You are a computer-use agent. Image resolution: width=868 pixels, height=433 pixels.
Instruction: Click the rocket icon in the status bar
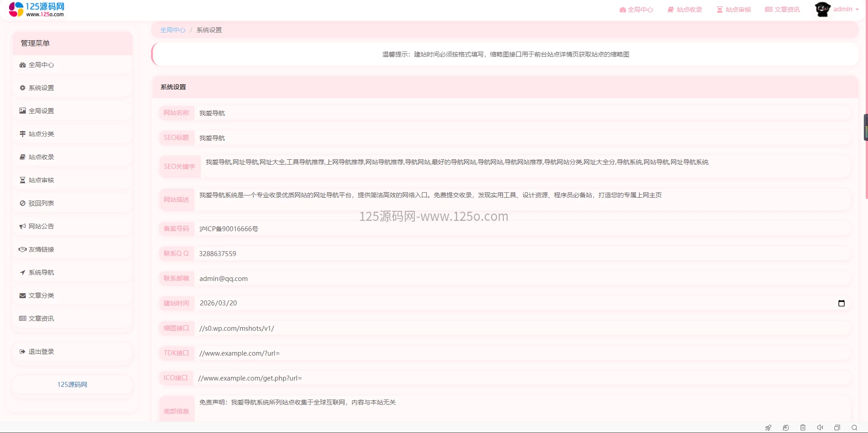coord(768,428)
